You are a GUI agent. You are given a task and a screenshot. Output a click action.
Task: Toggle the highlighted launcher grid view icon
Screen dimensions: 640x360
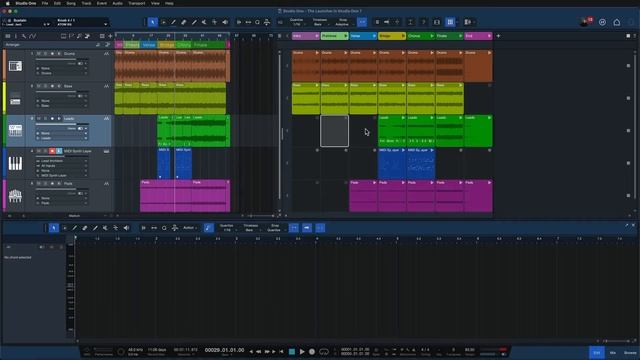click(450, 22)
